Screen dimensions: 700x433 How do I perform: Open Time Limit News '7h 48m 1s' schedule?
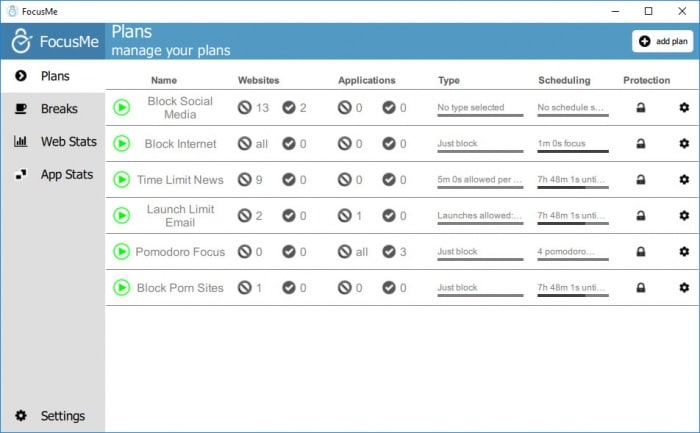[573, 180]
